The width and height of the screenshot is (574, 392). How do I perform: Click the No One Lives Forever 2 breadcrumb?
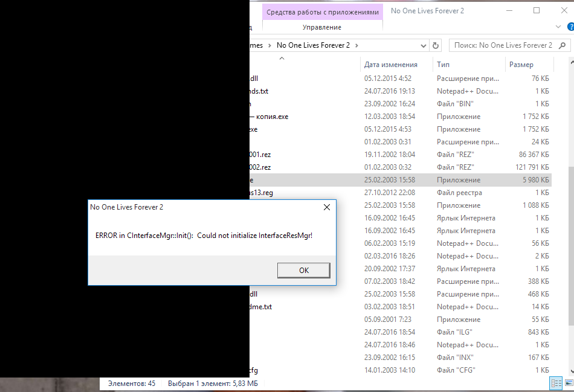tap(313, 45)
